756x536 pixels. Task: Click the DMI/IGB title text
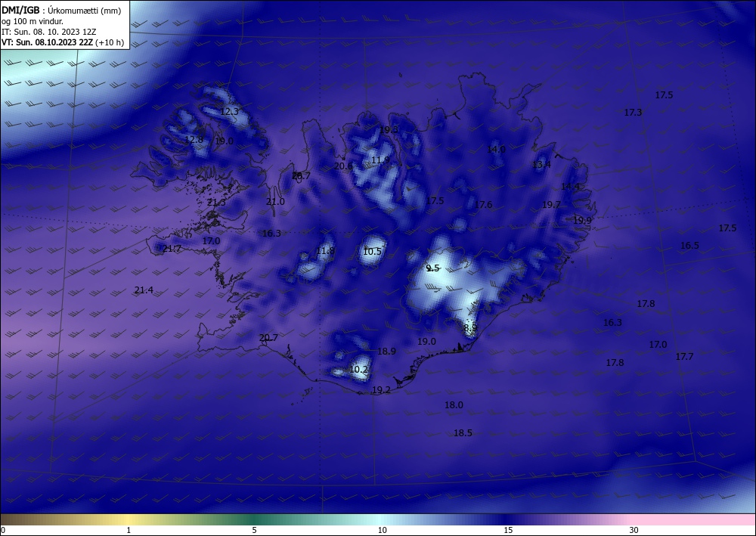coord(20,11)
